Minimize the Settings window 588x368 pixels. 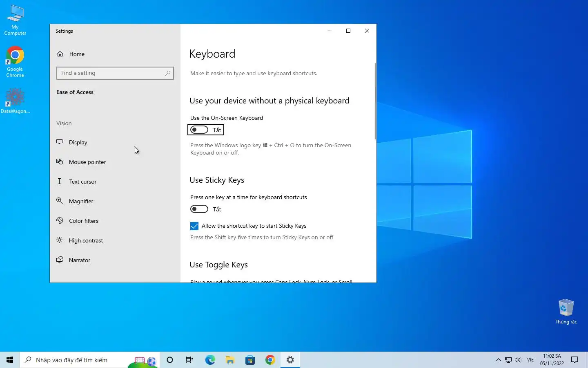[x=330, y=31]
